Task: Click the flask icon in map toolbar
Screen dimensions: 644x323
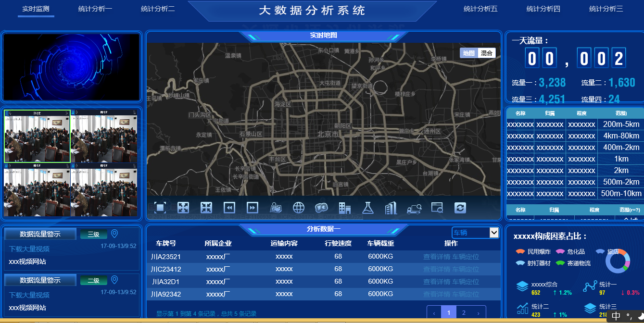Action: [x=368, y=208]
